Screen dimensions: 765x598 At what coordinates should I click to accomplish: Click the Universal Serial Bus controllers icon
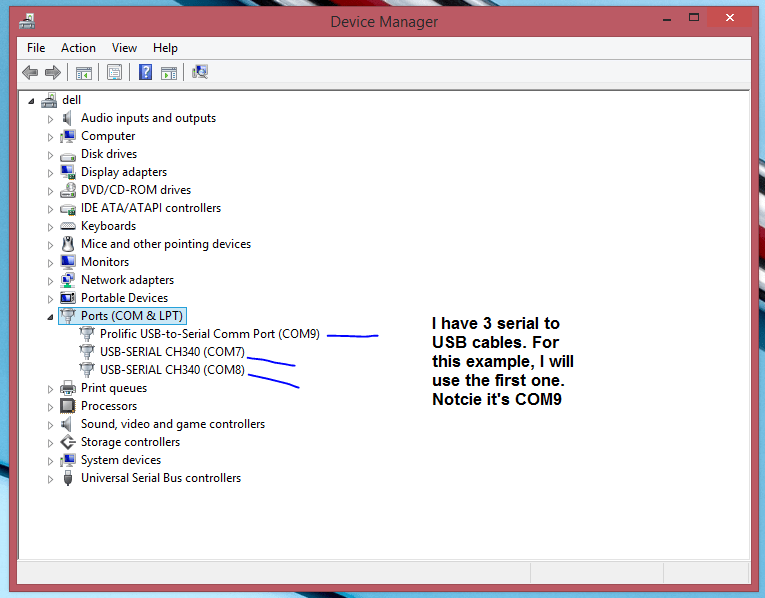click(68, 478)
